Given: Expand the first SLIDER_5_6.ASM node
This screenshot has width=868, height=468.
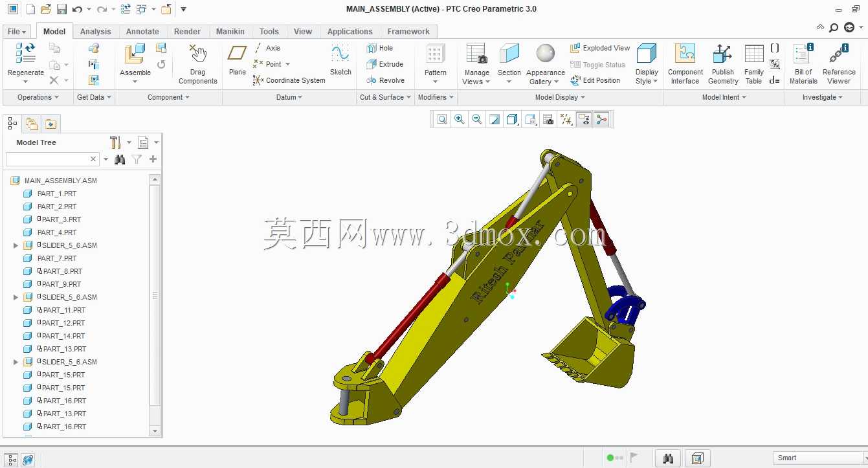Looking at the screenshot, I should click(x=16, y=245).
